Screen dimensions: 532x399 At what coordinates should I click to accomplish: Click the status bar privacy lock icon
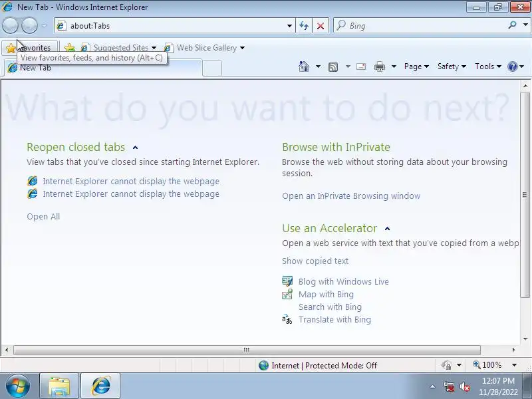[446, 365]
